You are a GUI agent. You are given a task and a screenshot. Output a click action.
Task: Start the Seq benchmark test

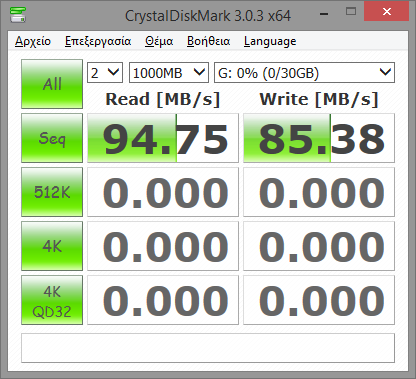coord(52,138)
